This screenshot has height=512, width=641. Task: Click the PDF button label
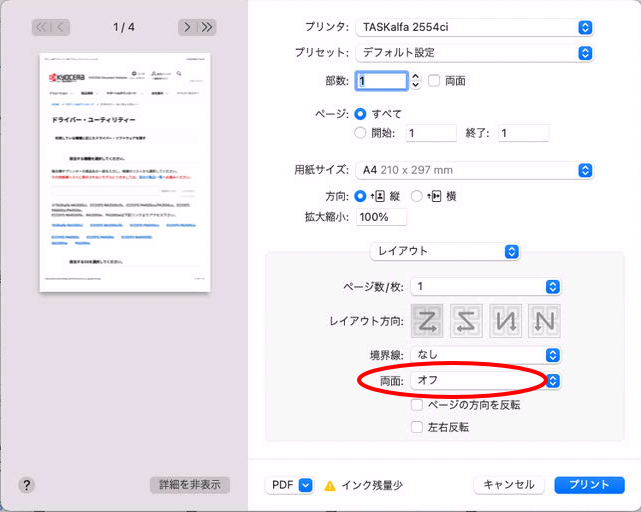[282, 485]
